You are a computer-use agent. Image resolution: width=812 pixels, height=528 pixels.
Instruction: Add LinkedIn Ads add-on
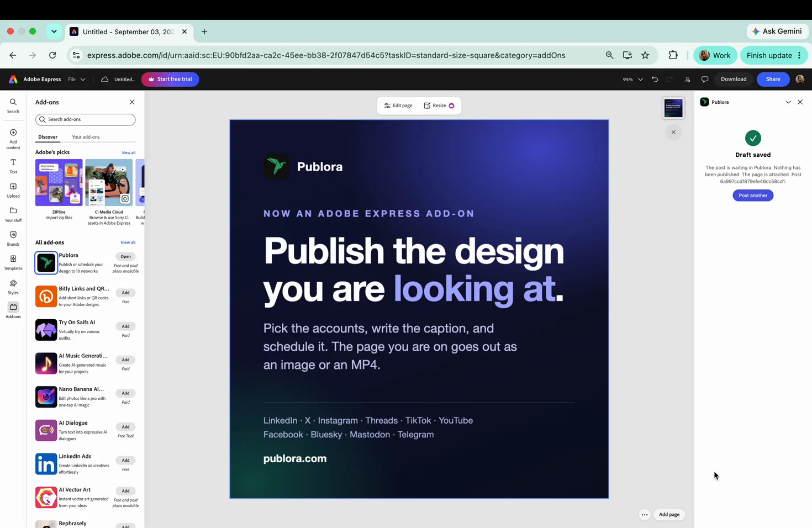click(x=125, y=461)
